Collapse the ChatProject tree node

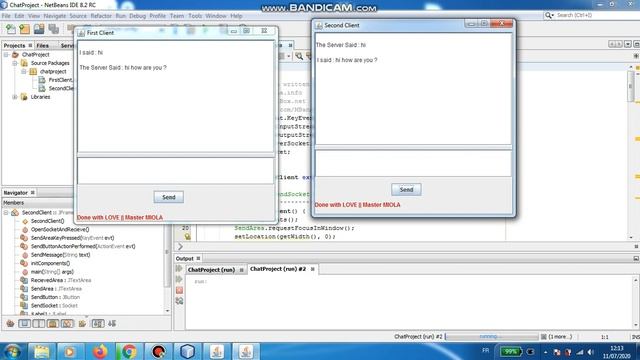[x=6, y=55]
